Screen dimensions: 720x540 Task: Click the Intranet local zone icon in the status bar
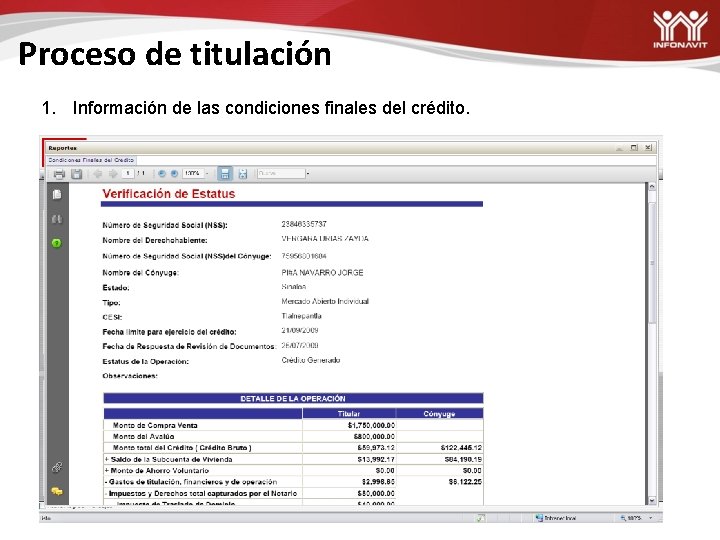(540, 518)
